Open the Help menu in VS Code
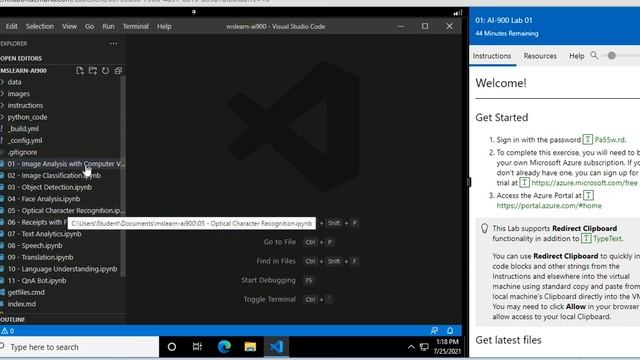The image size is (640, 360). click(x=164, y=26)
